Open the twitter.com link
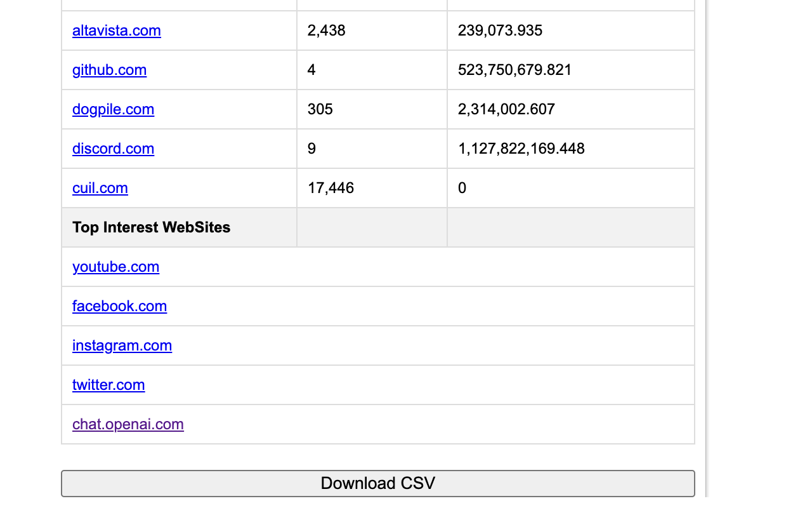The image size is (812, 508). pos(108,385)
